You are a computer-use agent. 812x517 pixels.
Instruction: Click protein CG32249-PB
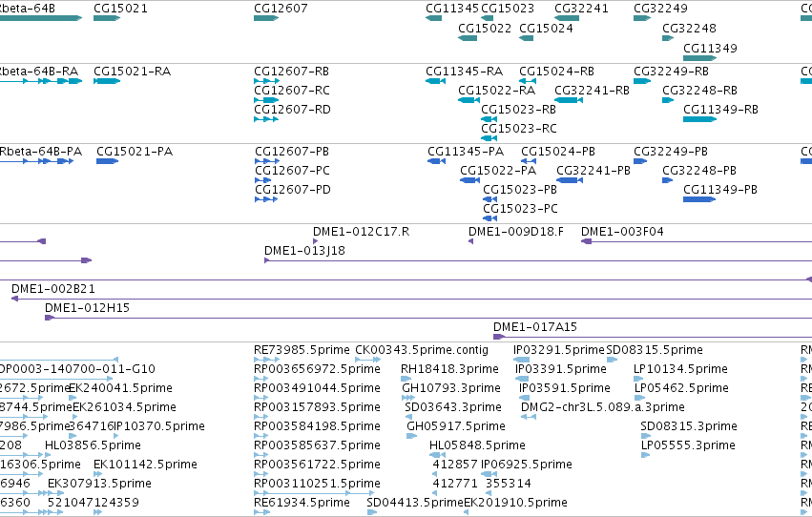(640, 161)
